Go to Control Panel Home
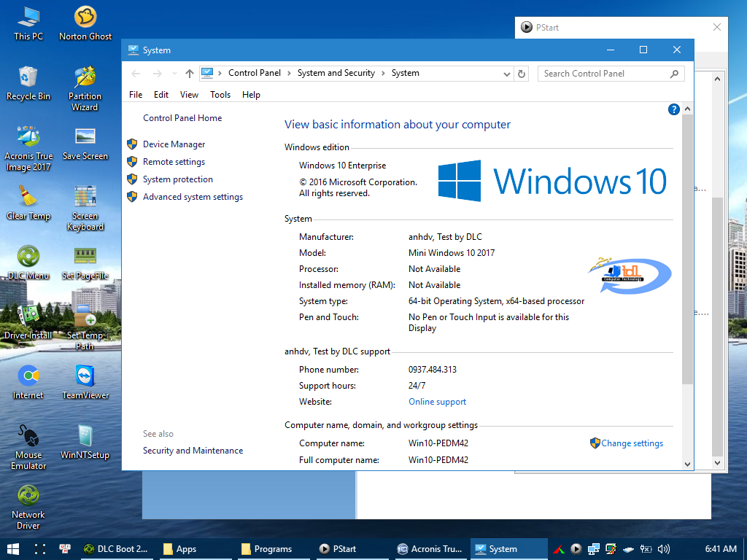Viewport: 747px width, 560px height. pyautogui.click(x=182, y=118)
